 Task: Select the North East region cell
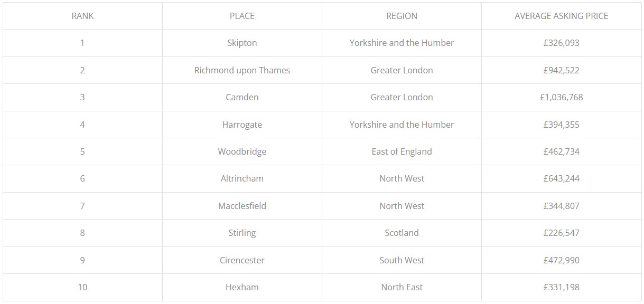click(402, 287)
